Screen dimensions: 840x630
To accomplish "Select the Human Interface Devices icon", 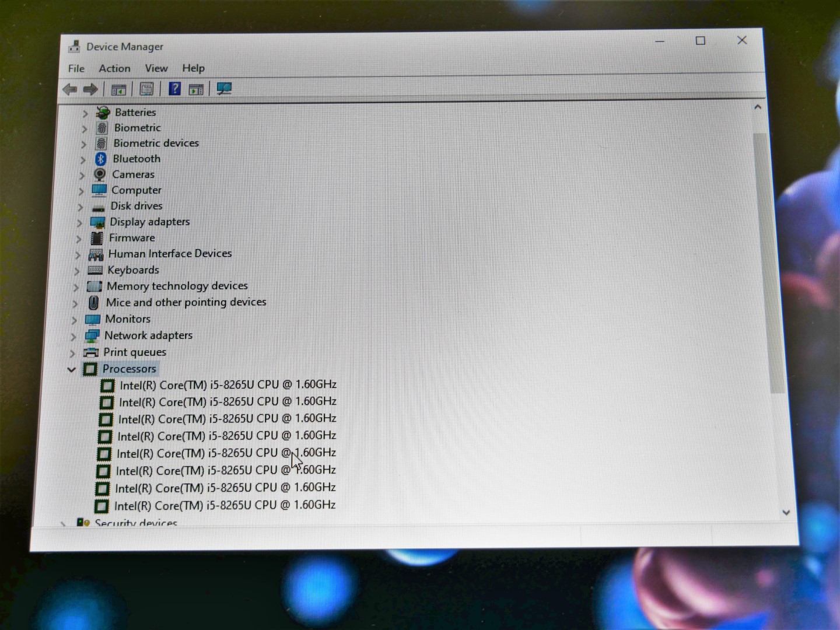I will coord(96,254).
